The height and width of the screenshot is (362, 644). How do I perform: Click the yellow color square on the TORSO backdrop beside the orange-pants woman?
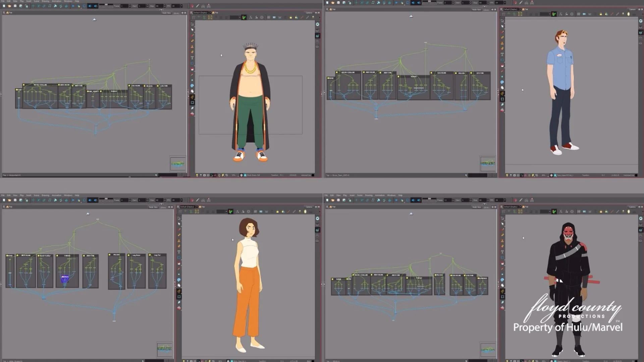tap(57, 256)
